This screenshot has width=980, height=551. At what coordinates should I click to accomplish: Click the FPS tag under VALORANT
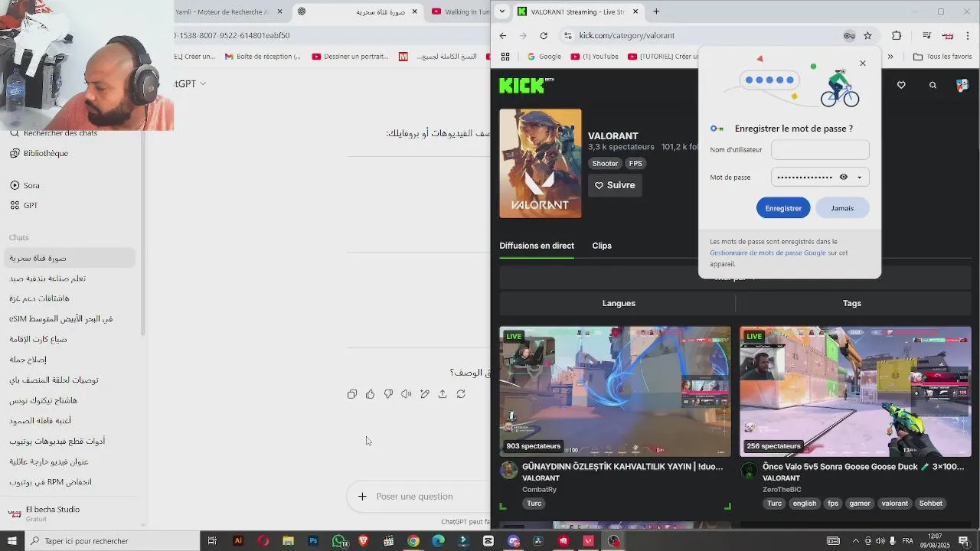click(635, 164)
